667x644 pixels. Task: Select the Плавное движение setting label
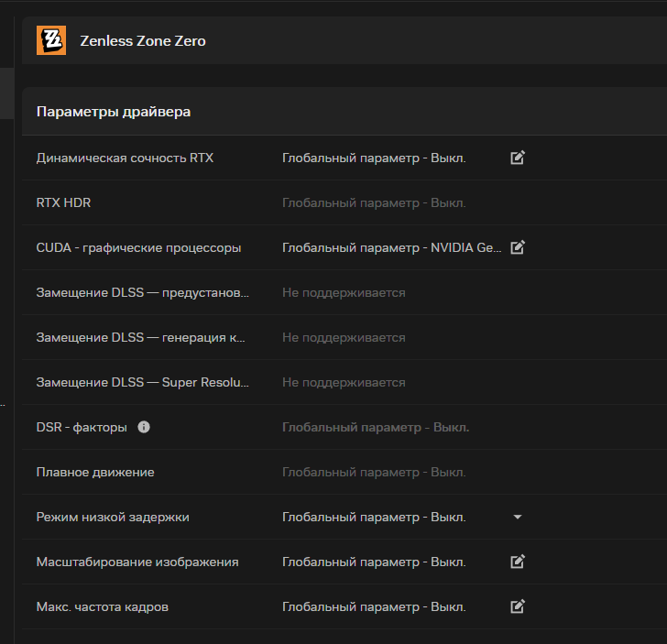(95, 472)
